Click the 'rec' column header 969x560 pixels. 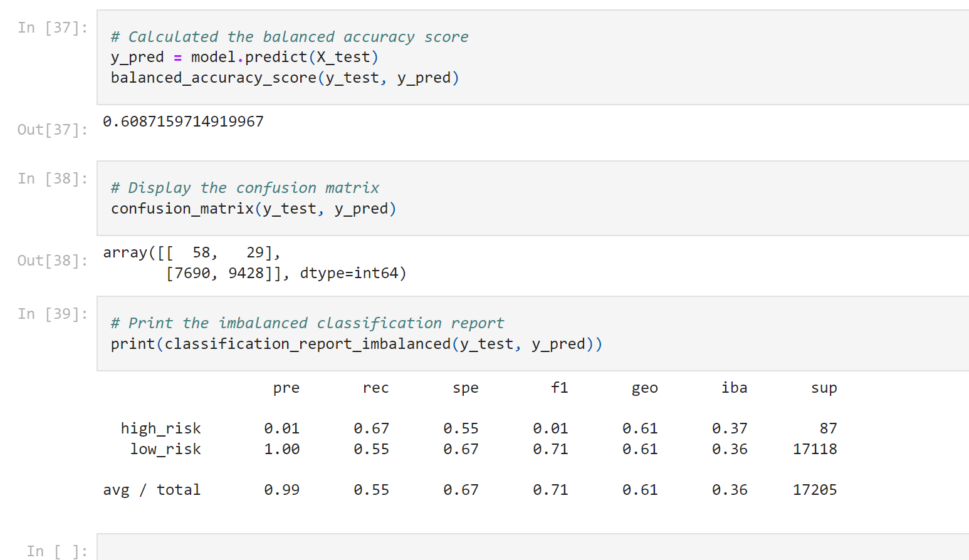[376, 388]
